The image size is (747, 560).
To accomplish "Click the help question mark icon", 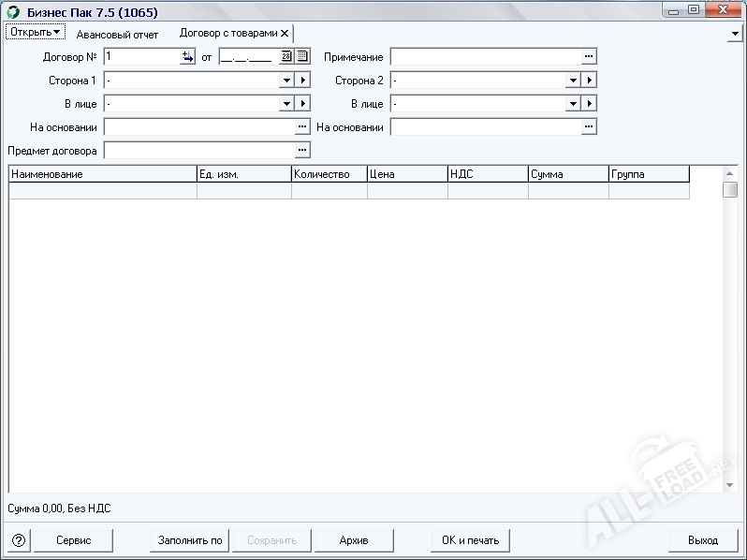I will point(19,540).
